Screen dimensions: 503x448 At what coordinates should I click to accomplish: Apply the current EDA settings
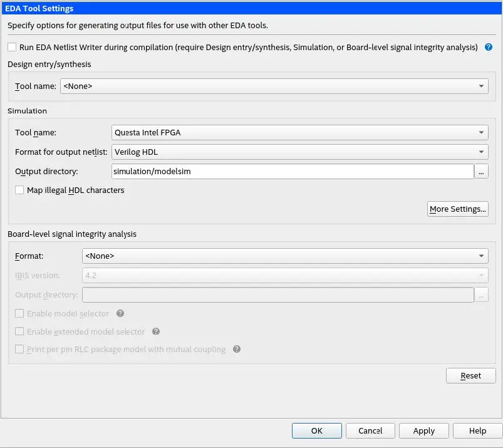click(x=423, y=430)
